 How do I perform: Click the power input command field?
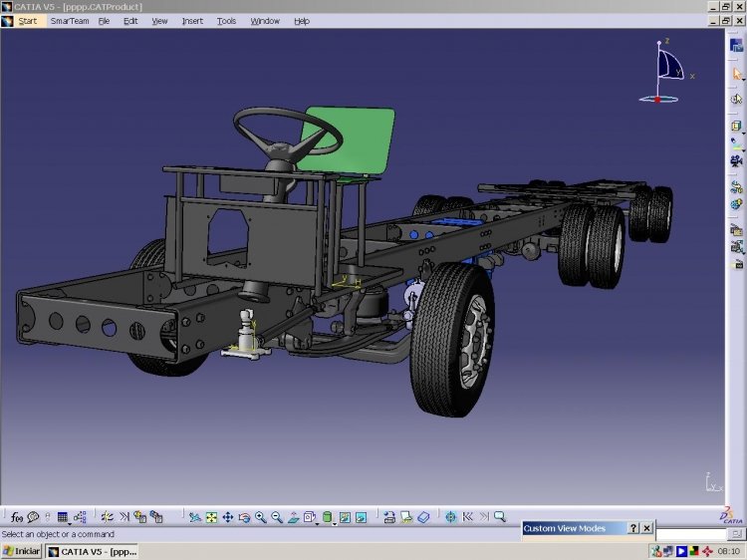(692, 533)
